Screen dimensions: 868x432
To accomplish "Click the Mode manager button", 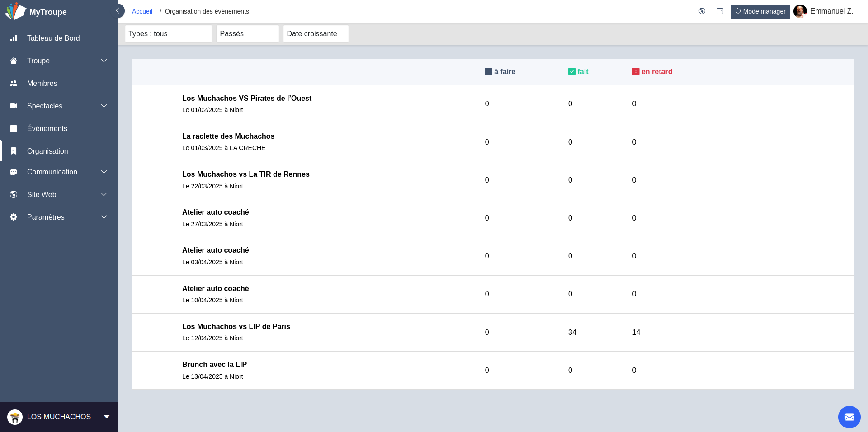I will (760, 11).
